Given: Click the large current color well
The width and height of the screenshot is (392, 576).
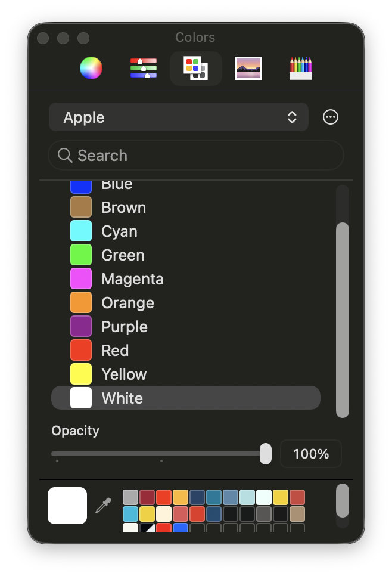Looking at the screenshot, I should click(x=67, y=506).
